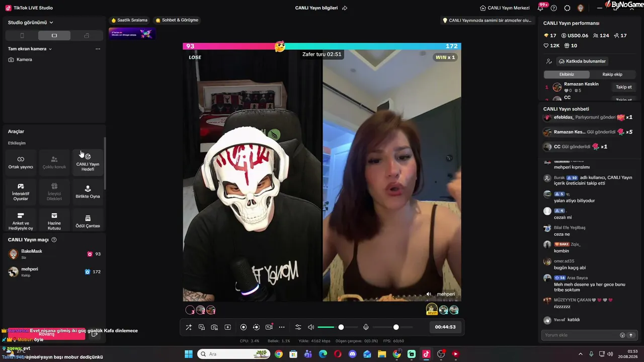Open the audio mixer settings icon
644x362 pixels.
(x=298, y=327)
